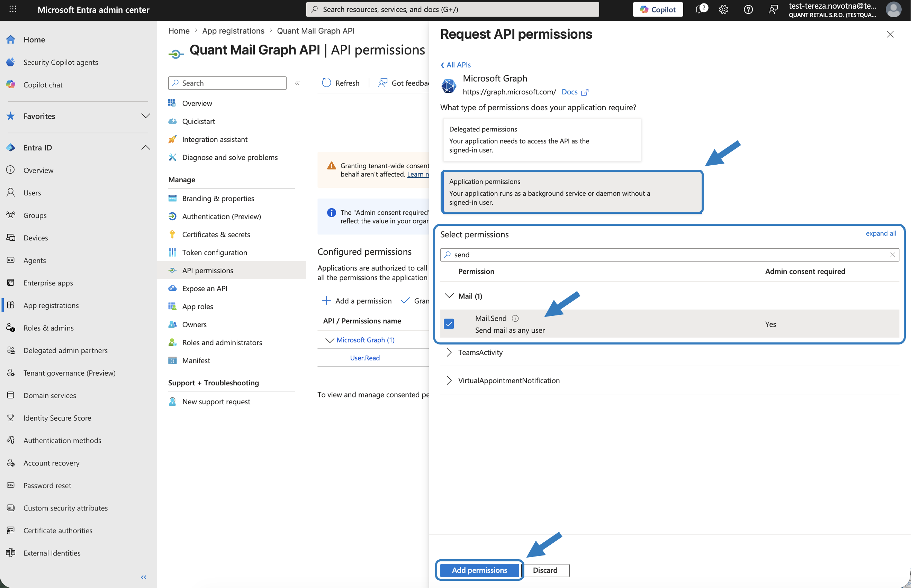Focus the resource menu Search field
Screen dimensions: 911x588
tap(227, 83)
